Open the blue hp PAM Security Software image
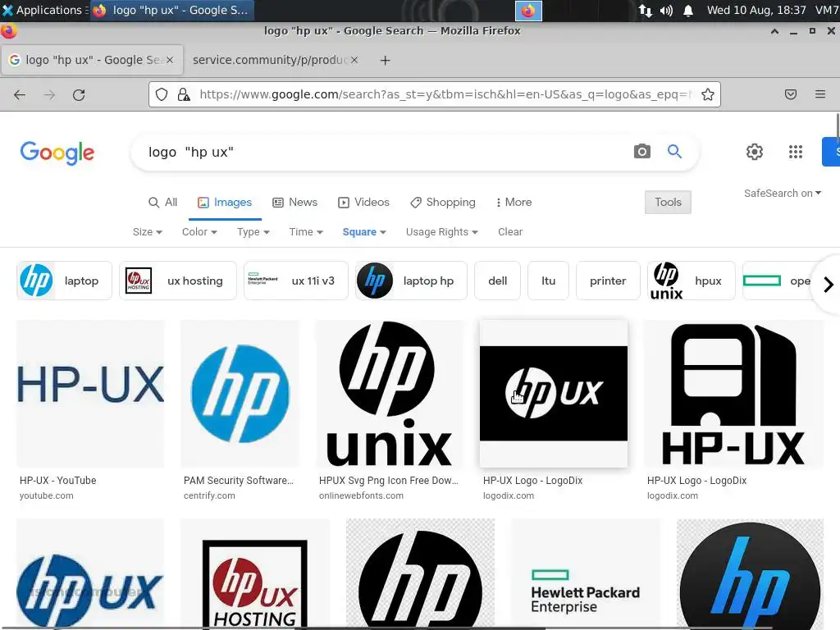 click(x=240, y=395)
